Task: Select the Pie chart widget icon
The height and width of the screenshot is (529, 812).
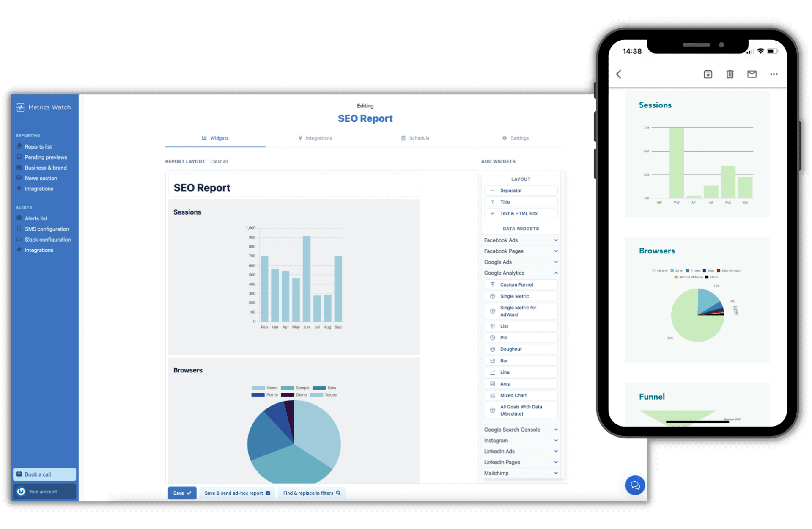Action: (x=493, y=338)
